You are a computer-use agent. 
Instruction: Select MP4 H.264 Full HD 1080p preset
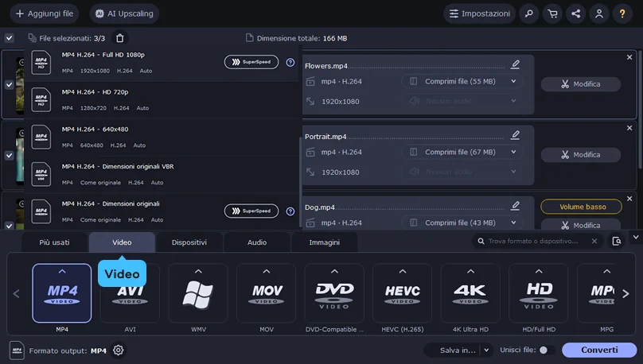163,63
